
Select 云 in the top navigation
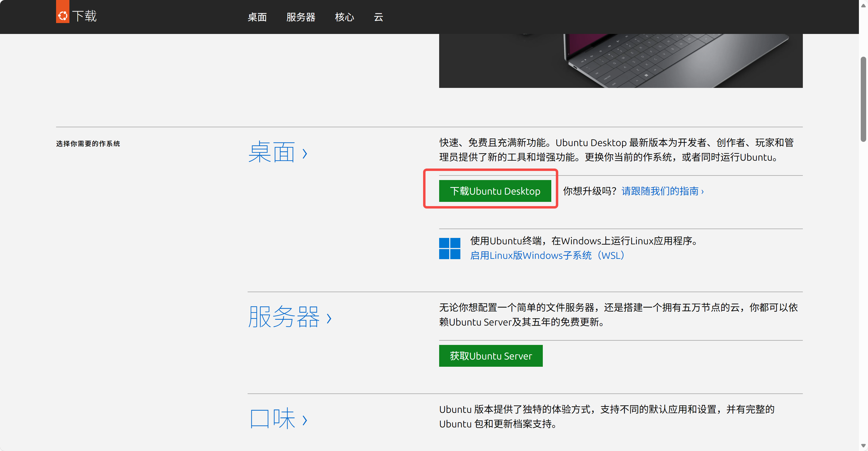coord(378,17)
